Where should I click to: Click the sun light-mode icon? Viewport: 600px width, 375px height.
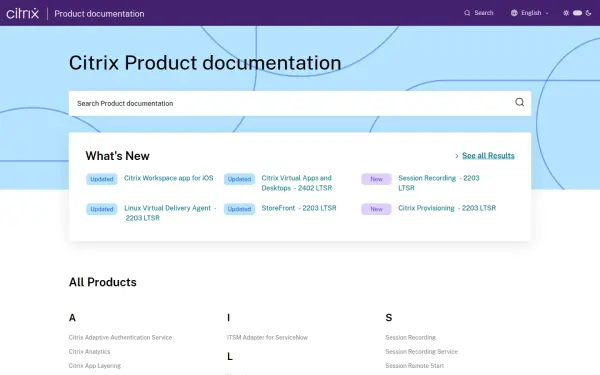[566, 13]
